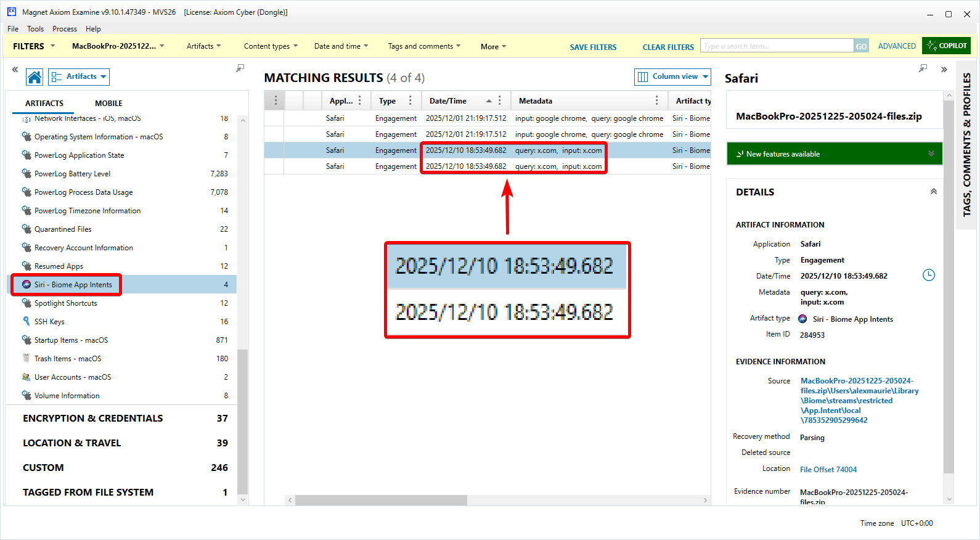Open the Help menu
The width and height of the screenshot is (980, 540).
[x=93, y=29]
